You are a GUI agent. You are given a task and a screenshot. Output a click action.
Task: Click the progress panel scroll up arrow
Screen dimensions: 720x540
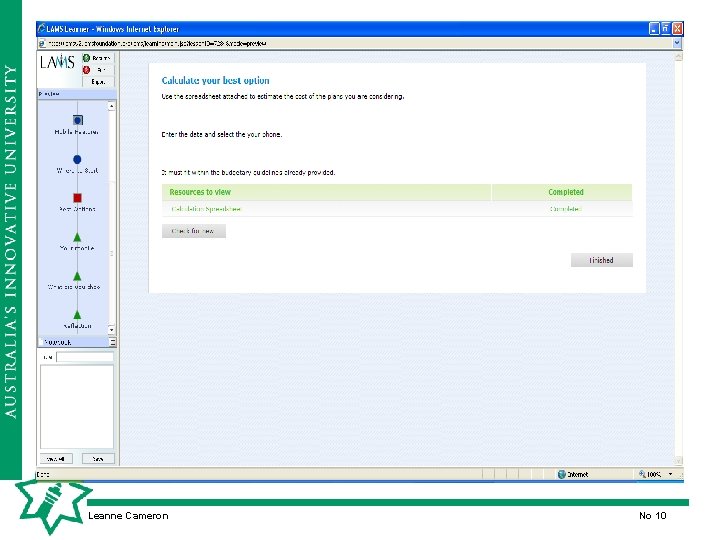(x=112, y=107)
